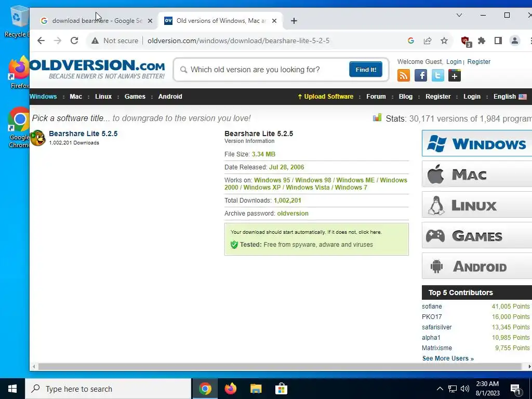Image resolution: width=532 pixels, height=399 pixels.
Task: Click the browser address bar URL
Action: point(238,41)
